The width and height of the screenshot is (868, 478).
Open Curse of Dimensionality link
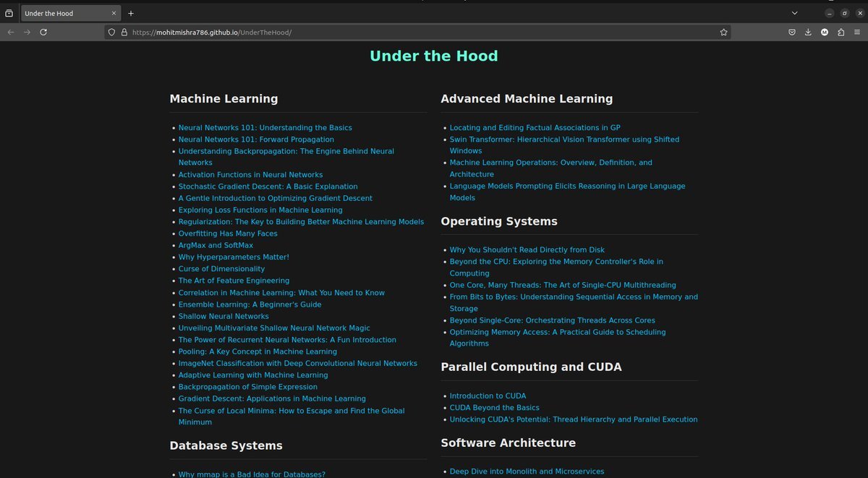[x=221, y=269]
